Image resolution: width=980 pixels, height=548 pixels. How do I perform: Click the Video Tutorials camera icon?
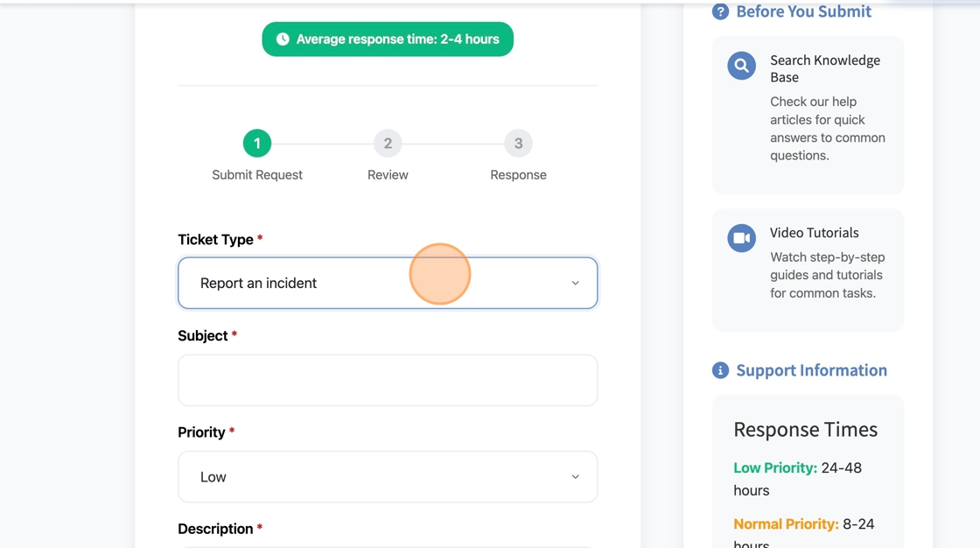pos(741,238)
